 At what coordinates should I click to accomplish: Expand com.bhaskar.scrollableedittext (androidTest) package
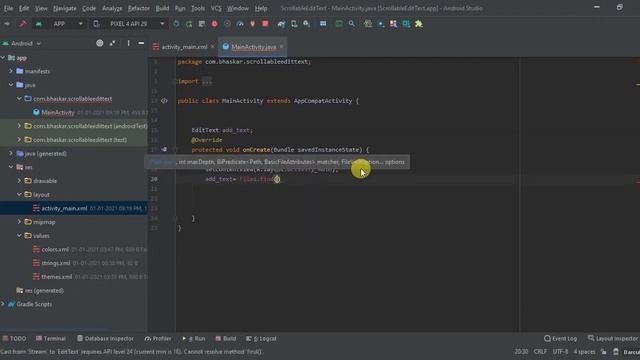[19, 126]
